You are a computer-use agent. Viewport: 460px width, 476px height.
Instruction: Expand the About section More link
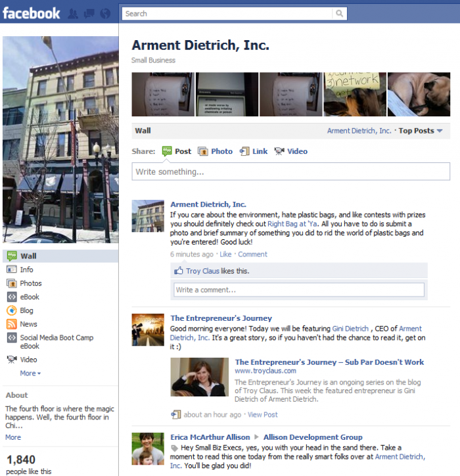tap(13, 437)
